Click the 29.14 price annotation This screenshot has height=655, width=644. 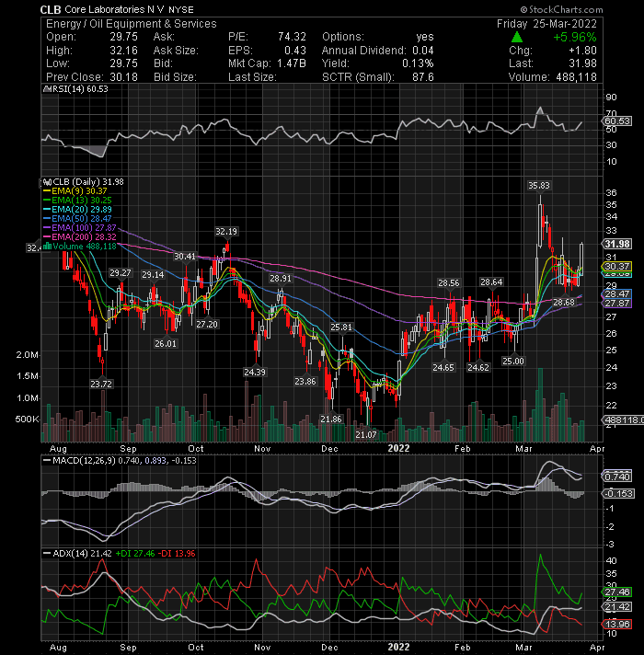click(153, 275)
